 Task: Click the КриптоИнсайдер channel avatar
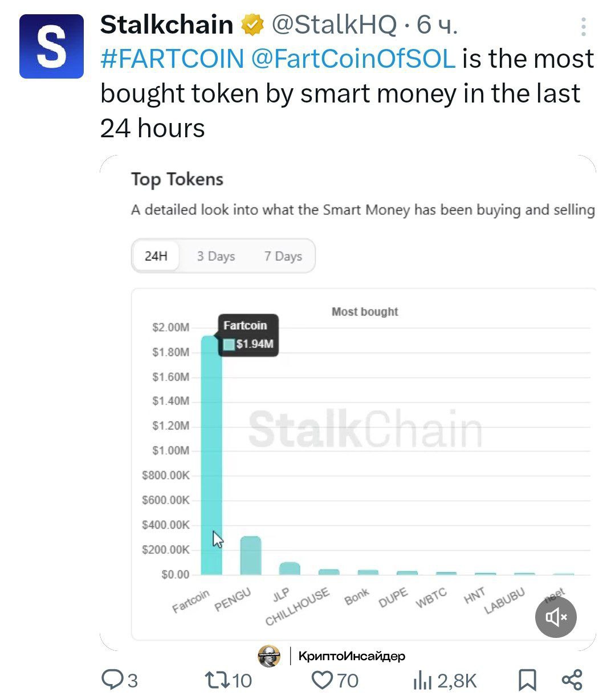pos(269,656)
